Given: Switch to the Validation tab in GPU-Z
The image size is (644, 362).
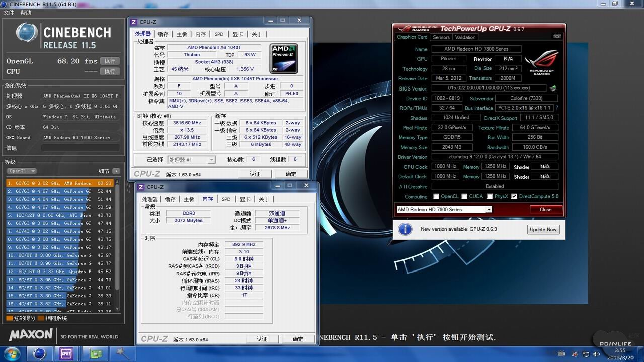Looking at the screenshot, I should click(x=465, y=37).
